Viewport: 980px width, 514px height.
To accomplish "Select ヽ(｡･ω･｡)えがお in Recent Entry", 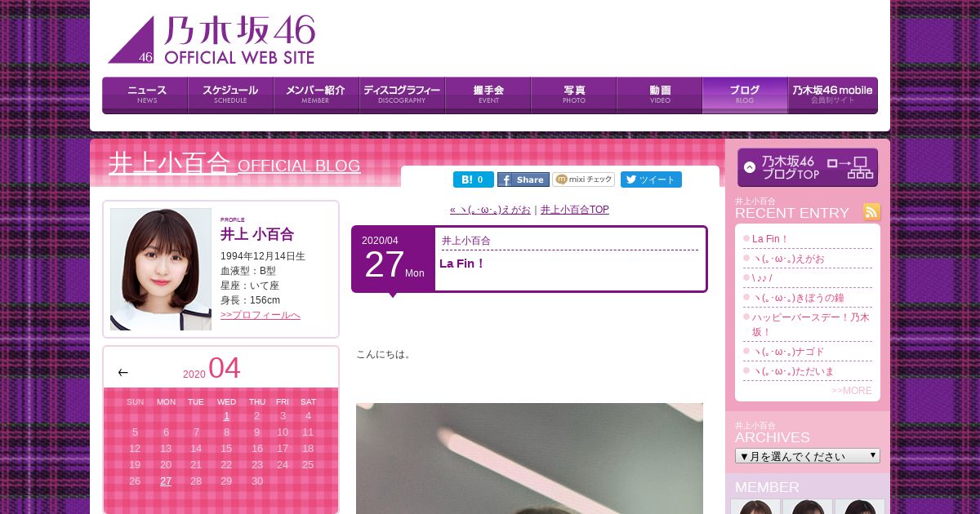I will [x=788, y=259].
